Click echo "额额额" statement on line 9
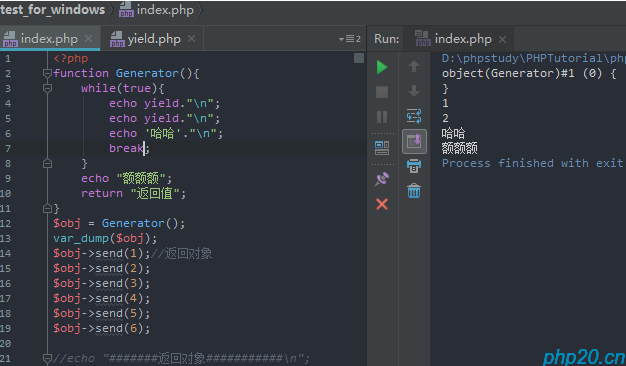 (x=127, y=178)
